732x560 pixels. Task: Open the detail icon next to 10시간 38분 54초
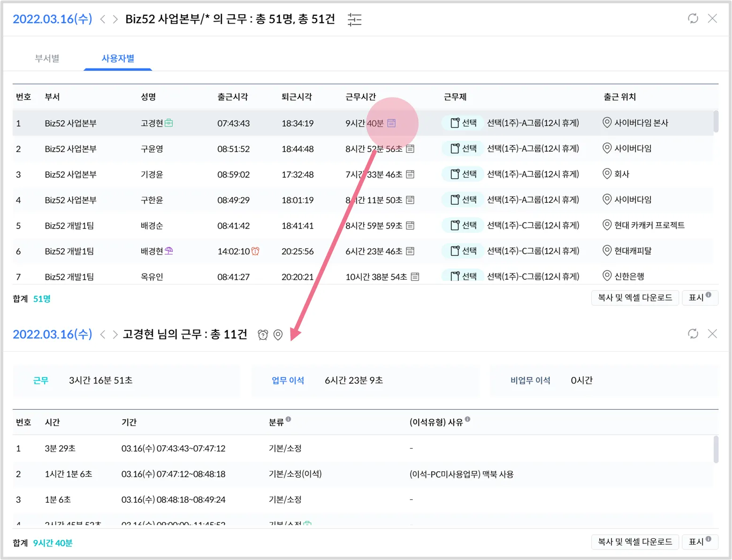pos(415,276)
